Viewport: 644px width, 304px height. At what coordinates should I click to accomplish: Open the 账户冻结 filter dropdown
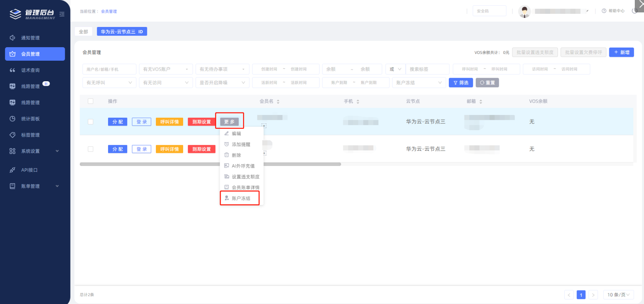coord(419,83)
